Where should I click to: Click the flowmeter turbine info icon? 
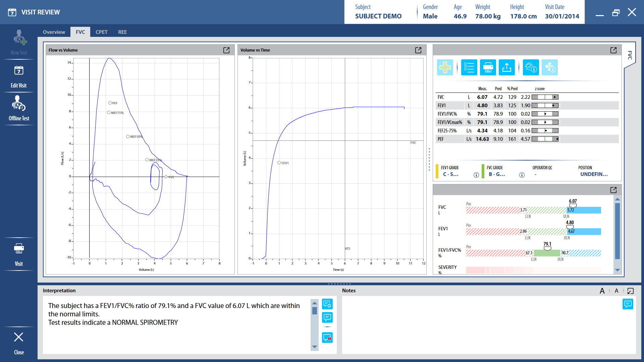pos(549,67)
